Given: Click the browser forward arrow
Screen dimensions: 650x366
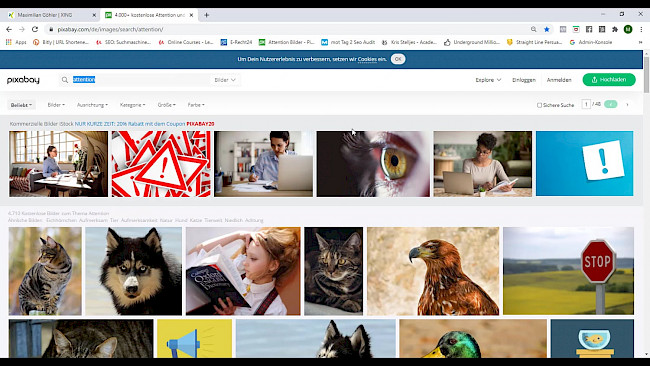Looking at the screenshot, I should pos(22,29).
